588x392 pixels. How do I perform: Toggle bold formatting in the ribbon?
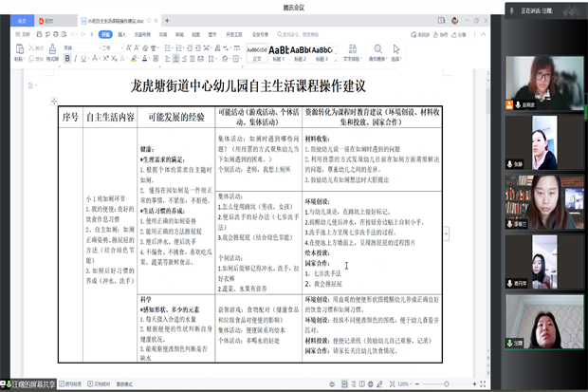click(x=68, y=57)
